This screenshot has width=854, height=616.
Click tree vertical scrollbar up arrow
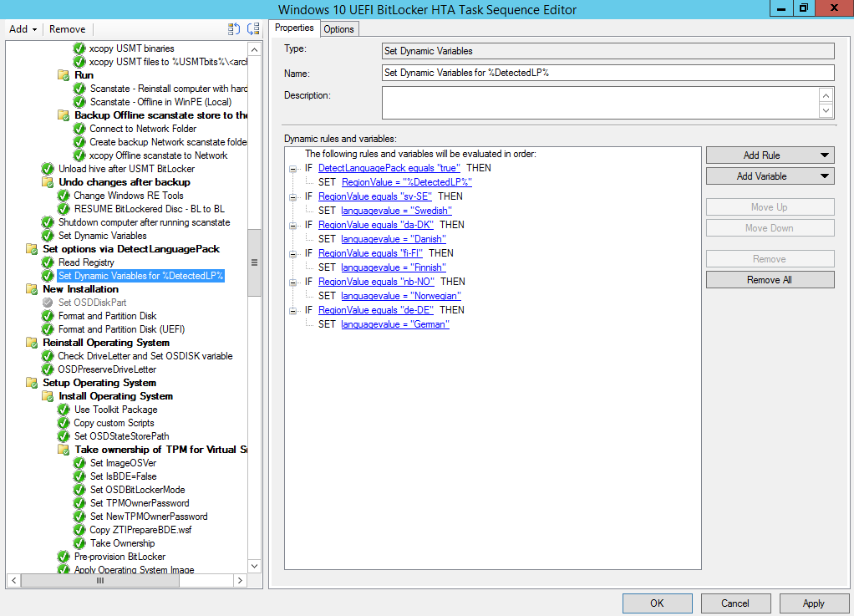click(x=254, y=49)
